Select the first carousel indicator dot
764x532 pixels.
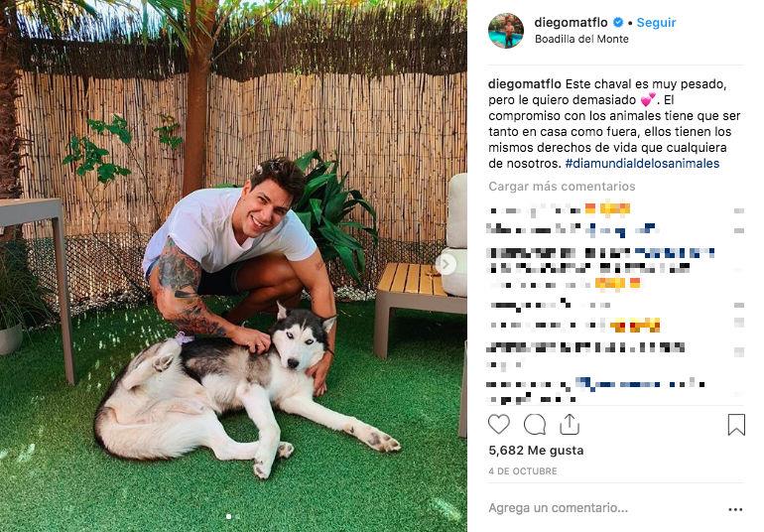[x=229, y=516]
